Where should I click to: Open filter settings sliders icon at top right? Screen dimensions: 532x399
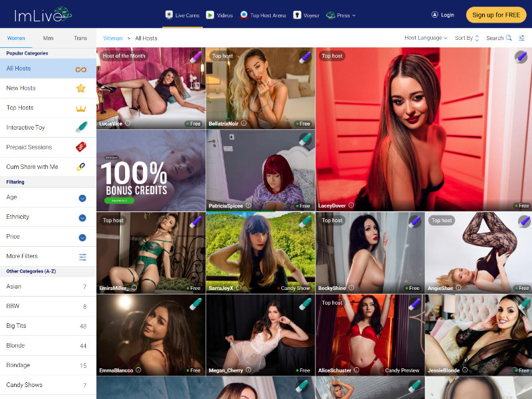pos(522,38)
